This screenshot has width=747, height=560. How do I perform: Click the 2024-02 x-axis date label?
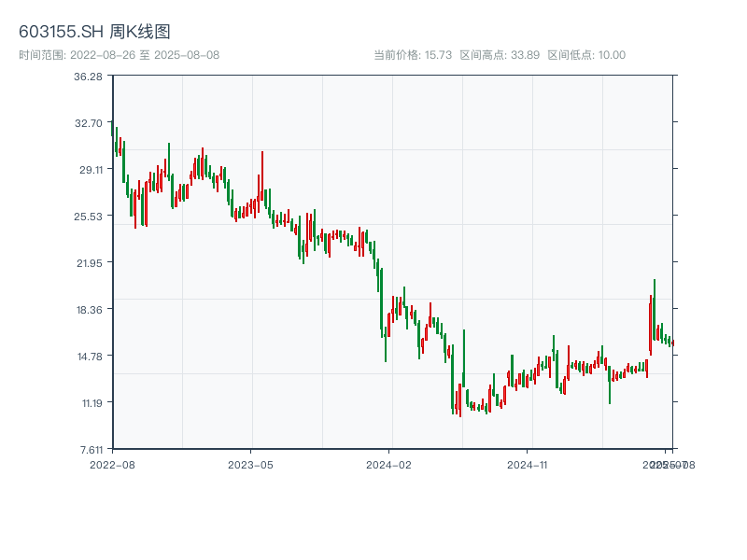pos(388,464)
